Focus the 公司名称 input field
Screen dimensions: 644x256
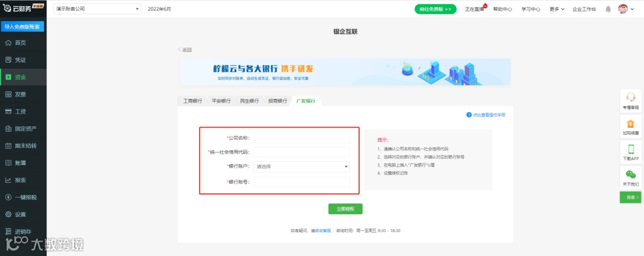point(302,138)
